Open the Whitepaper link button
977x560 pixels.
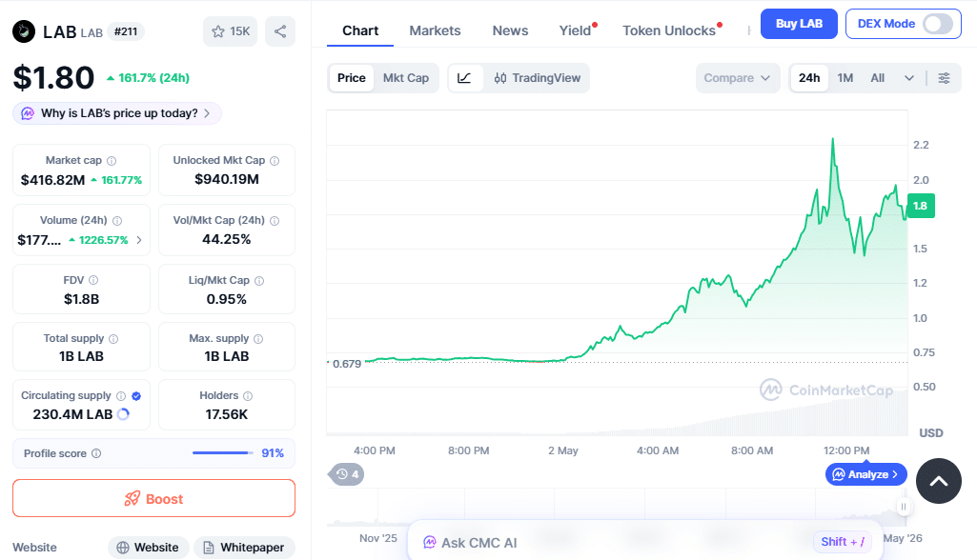pyautogui.click(x=244, y=548)
